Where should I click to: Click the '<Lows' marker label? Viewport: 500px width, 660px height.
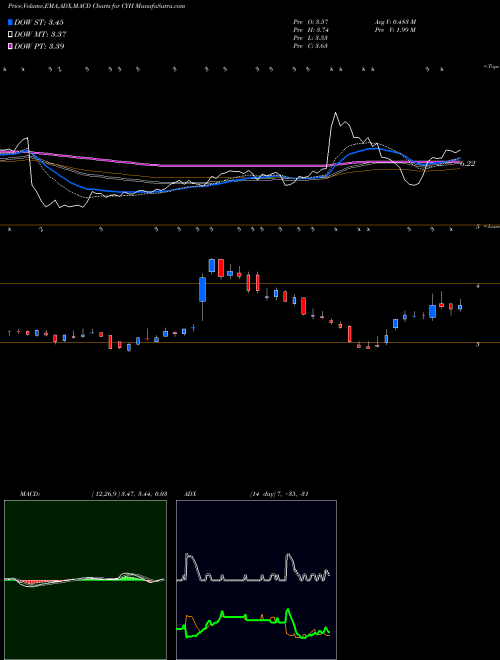click(491, 226)
